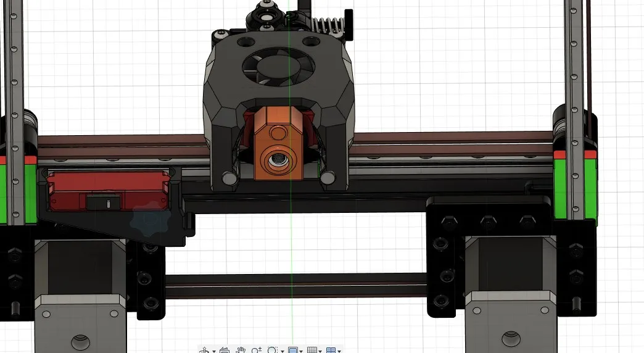Expand the Zoom Window options arrow
The width and height of the screenshot is (644, 353).
tap(282, 351)
